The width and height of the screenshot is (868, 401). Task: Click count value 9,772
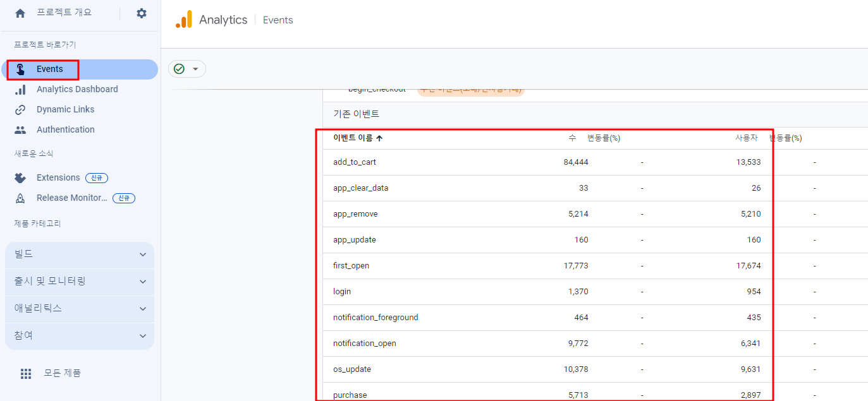click(578, 344)
